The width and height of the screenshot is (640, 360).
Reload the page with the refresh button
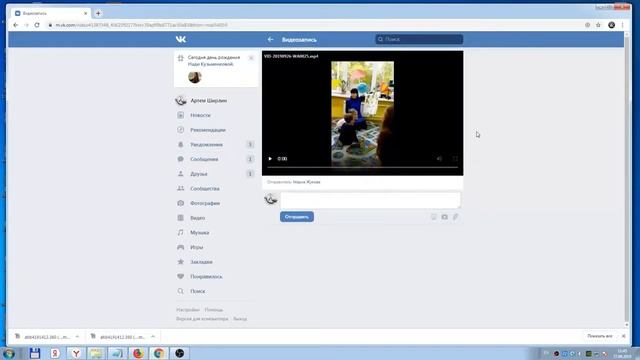pyautogui.click(x=37, y=25)
